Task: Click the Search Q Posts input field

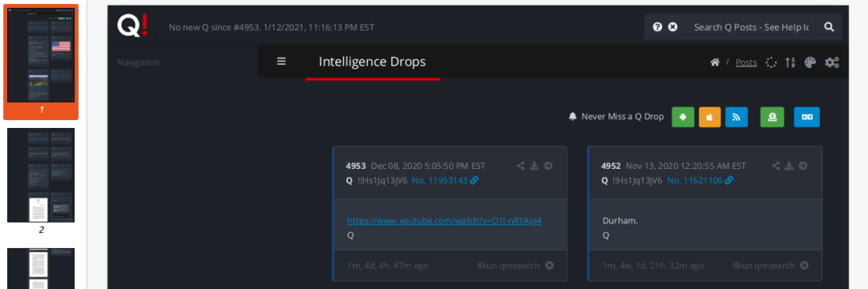Action: click(751, 27)
